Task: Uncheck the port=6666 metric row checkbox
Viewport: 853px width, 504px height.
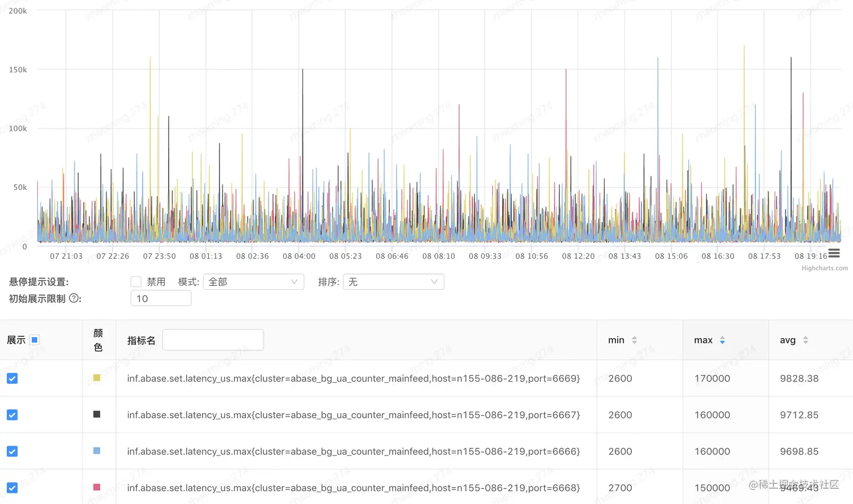Action: (12, 452)
